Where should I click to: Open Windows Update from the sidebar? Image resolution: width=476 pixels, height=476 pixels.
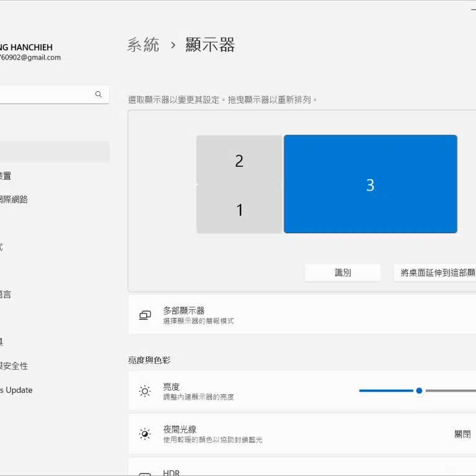point(16,390)
